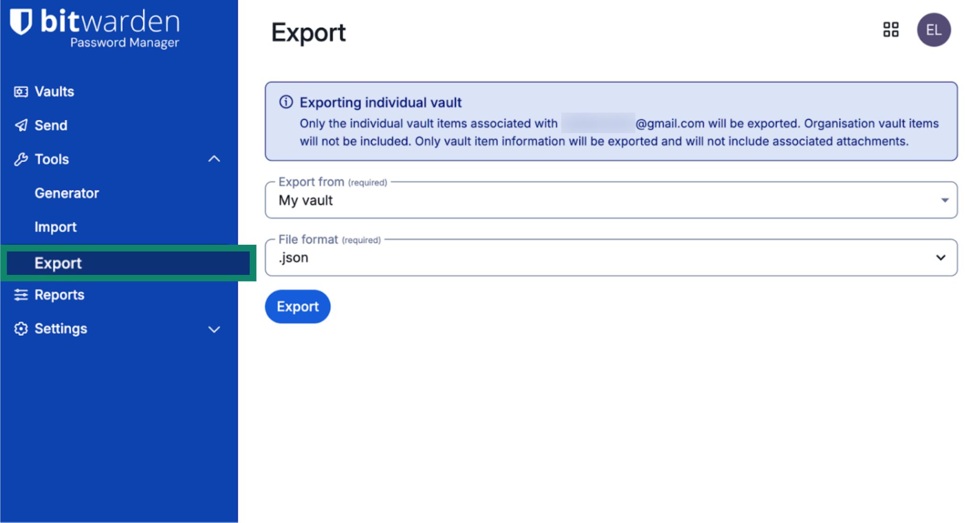
Task: Click the Tools wrench icon
Action: tap(21, 159)
